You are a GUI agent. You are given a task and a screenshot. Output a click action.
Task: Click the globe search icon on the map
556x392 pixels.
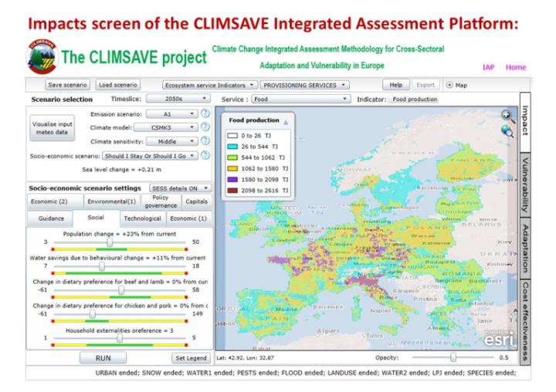coord(507,131)
